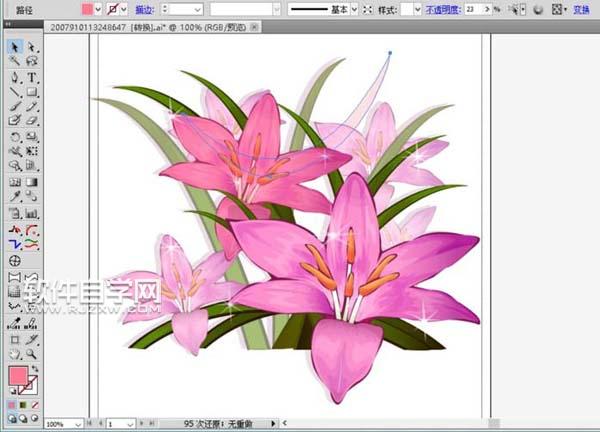This screenshot has width=600, height=432.
Task: Select the Blend tool
Action: [31, 196]
